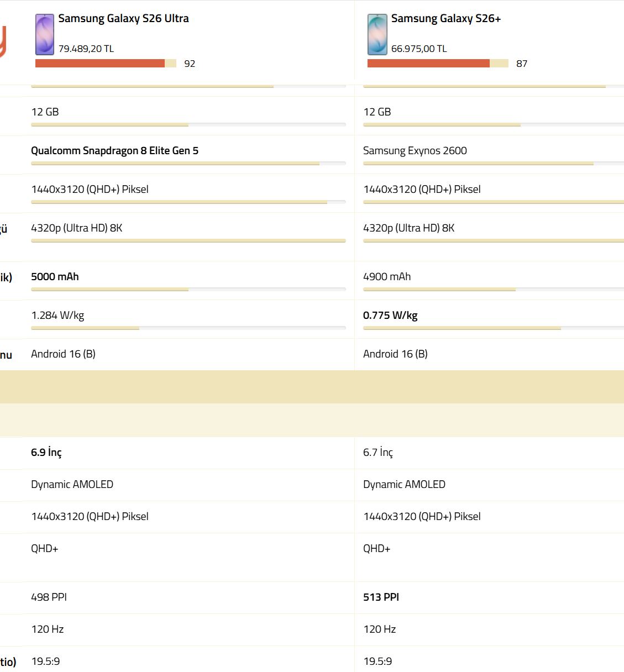624x672 pixels.
Task: Click the S26 Ultra score bar
Action: (106, 64)
